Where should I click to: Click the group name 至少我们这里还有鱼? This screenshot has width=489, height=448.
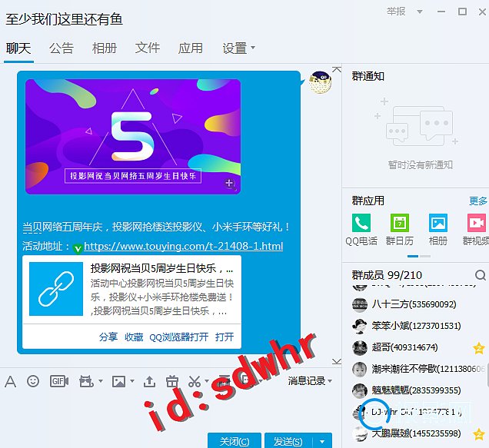tap(64, 19)
